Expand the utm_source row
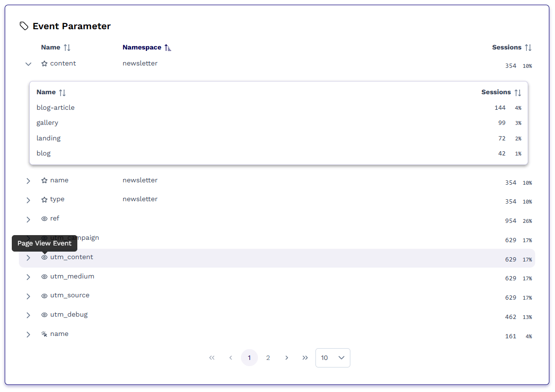This screenshot has height=392, width=555. 28,296
